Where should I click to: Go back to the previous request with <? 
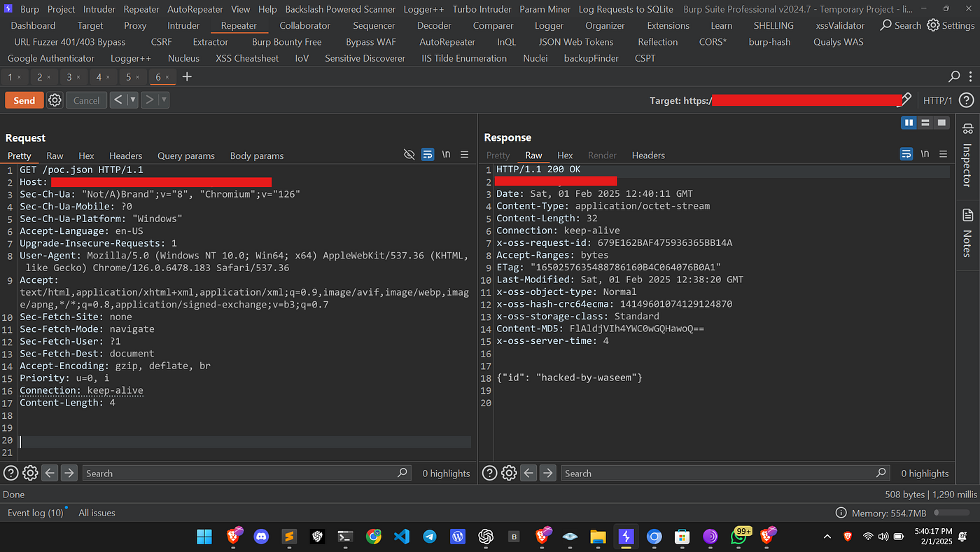point(118,100)
